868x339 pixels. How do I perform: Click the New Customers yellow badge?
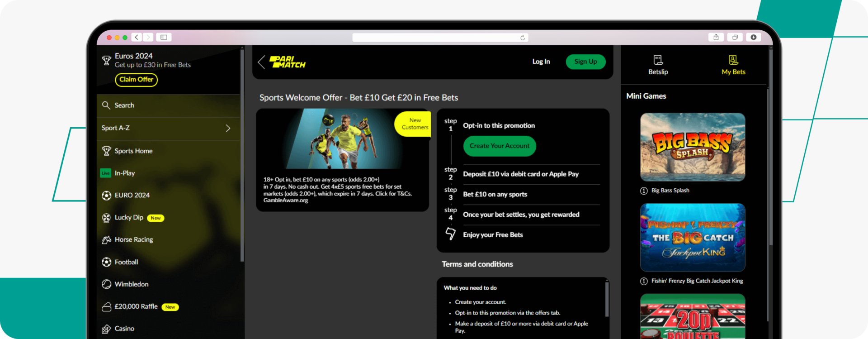pos(413,124)
